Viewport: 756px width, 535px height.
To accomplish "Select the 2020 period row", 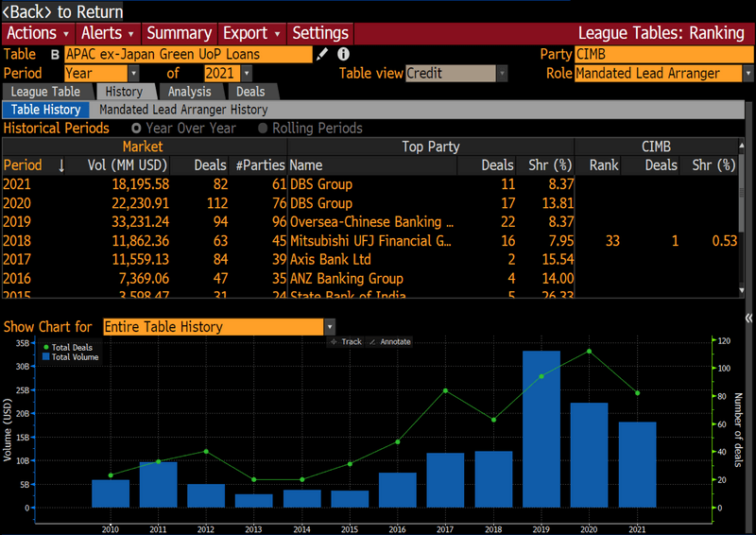I will pos(369,203).
